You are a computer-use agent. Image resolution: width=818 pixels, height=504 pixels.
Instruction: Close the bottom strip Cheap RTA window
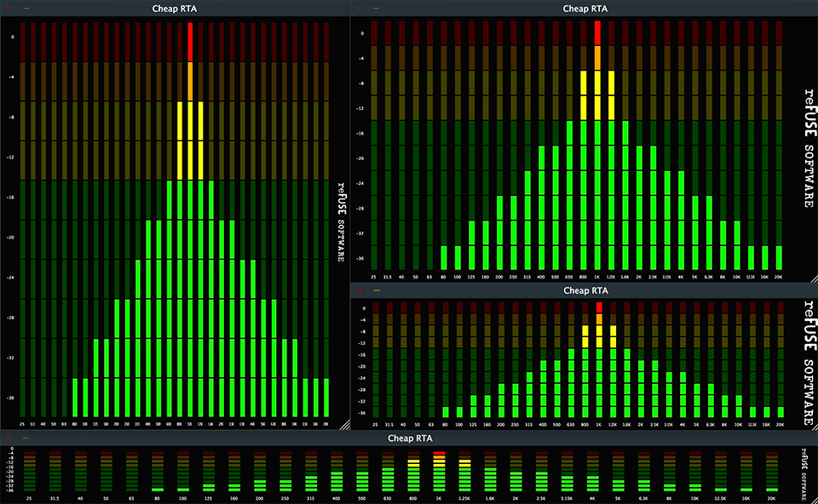coord(9,438)
